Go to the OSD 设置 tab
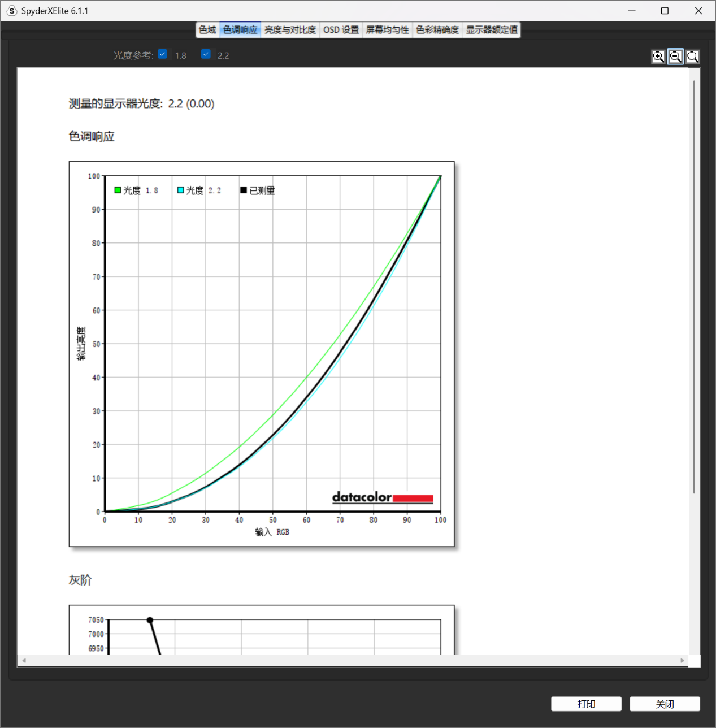Viewport: 716px width, 728px height. pos(341,30)
